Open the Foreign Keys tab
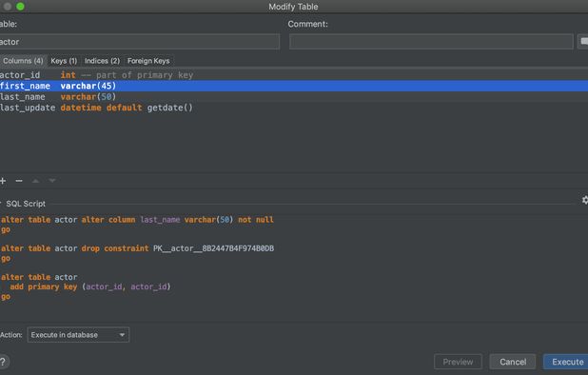 (x=148, y=61)
